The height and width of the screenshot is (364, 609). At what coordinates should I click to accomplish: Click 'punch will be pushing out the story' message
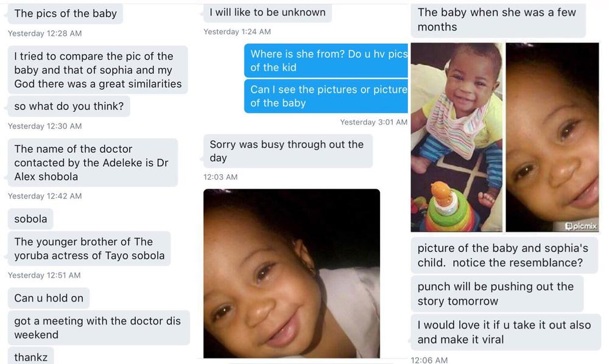[x=497, y=294]
